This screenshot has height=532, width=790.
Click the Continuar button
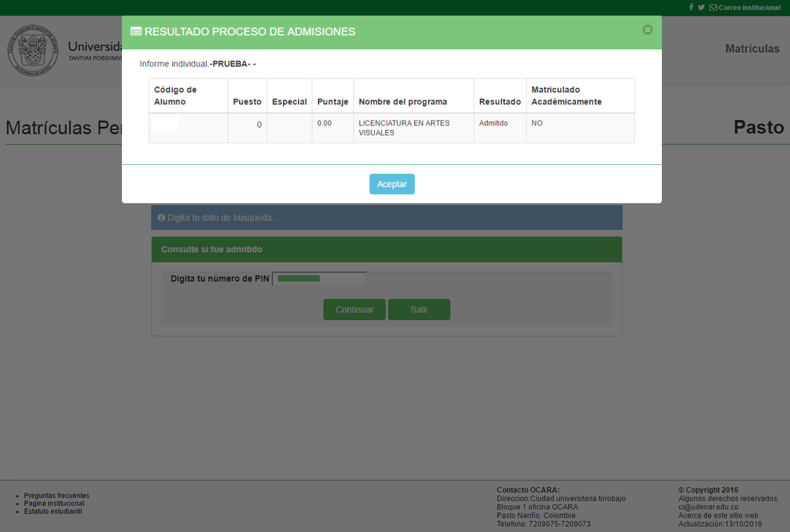pyautogui.click(x=355, y=310)
